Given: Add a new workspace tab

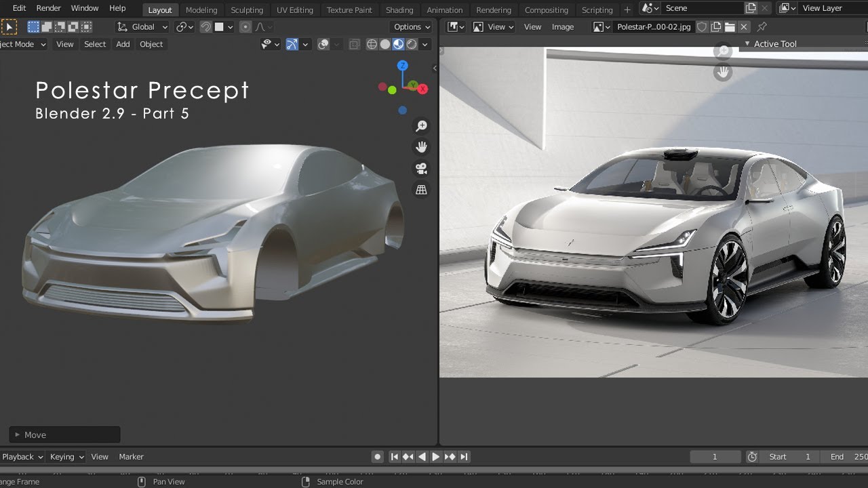Looking at the screenshot, I should 627,9.
